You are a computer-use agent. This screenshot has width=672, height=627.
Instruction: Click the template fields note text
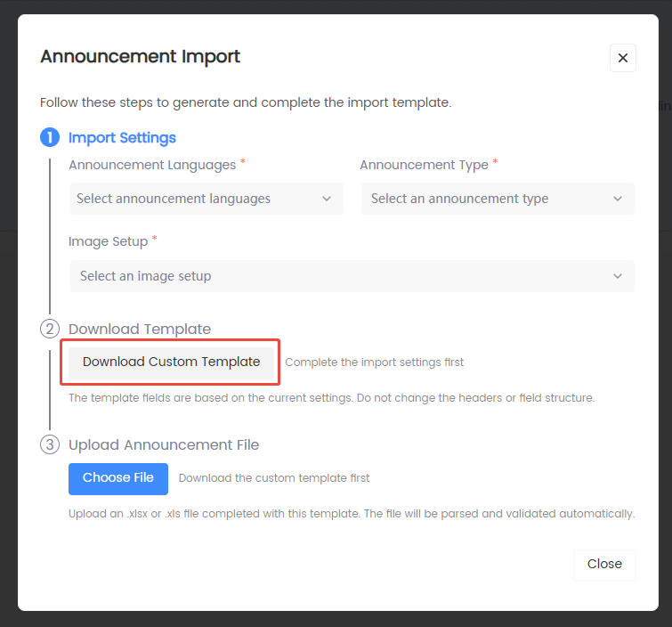[331, 398]
